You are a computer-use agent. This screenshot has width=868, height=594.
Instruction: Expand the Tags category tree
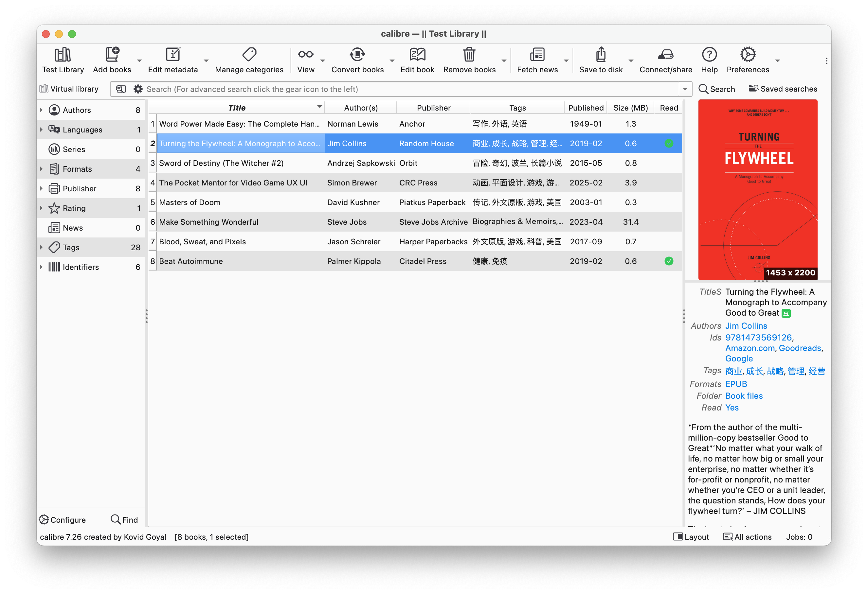[x=41, y=248]
